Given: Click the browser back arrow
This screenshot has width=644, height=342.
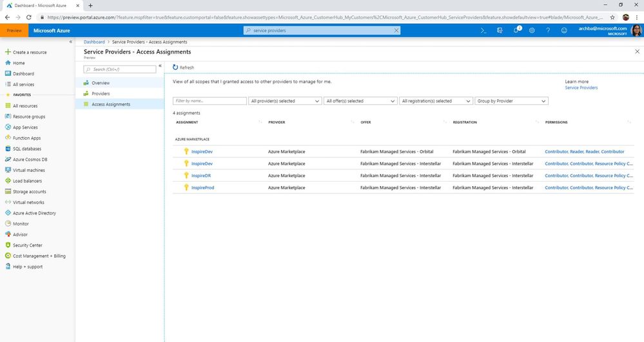Looking at the screenshot, I should coord(7,17).
